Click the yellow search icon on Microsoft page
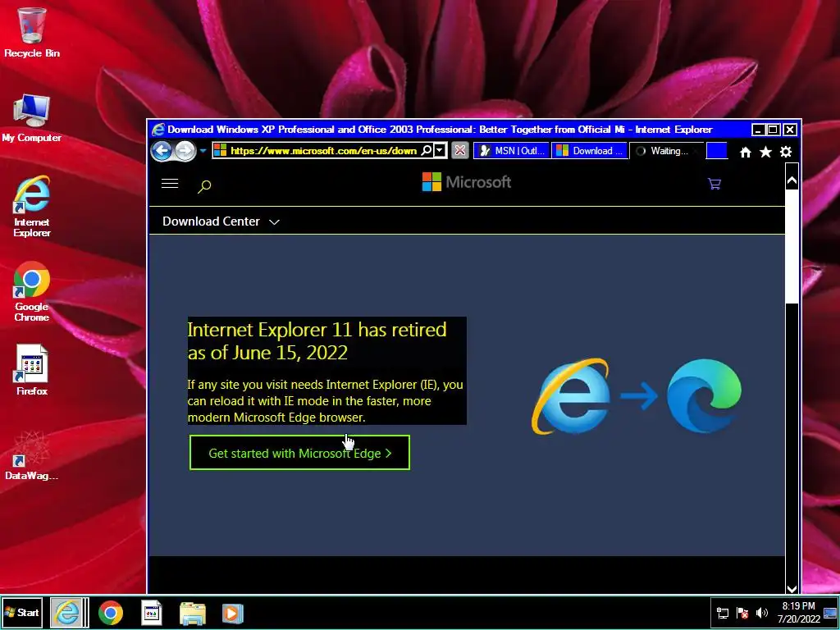The image size is (840, 630). pyautogui.click(x=204, y=186)
